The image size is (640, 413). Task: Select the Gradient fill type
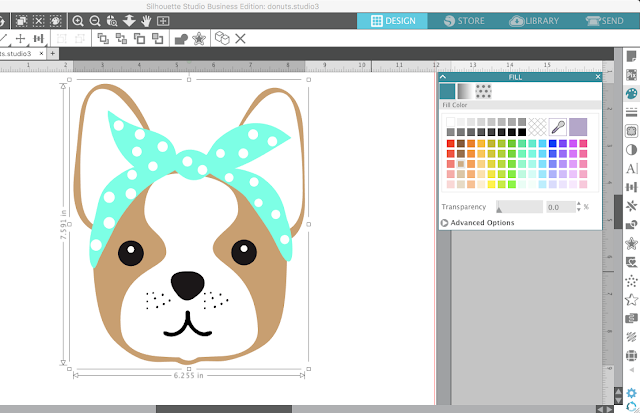coord(466,91)
